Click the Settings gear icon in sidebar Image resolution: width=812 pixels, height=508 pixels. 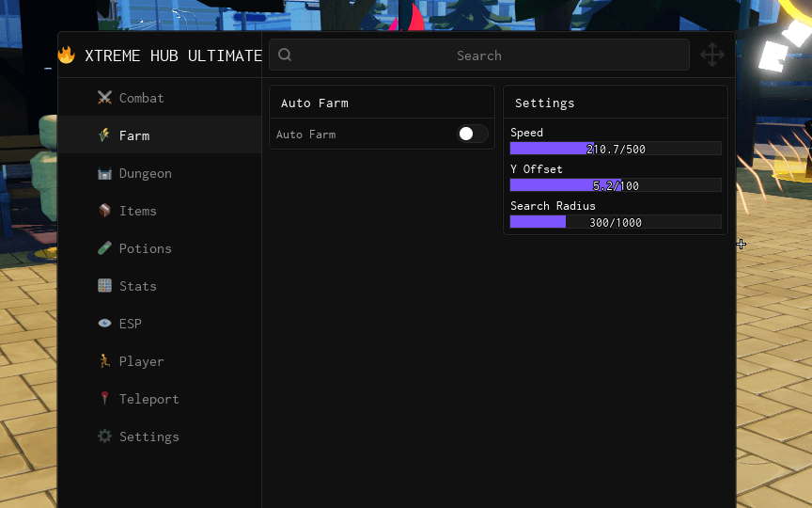pos(104,436)
